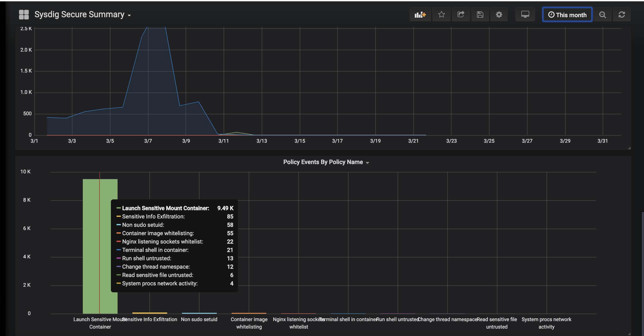
Task: Star this dashboard as favorite
Action: click(x=441, y=14)
